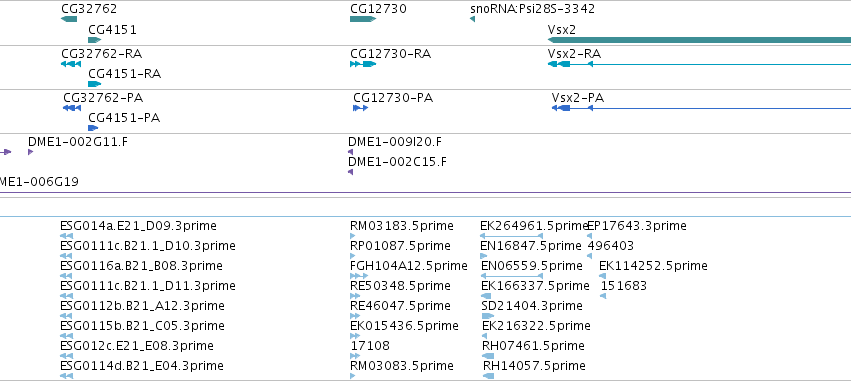Select the DME1-006G19 label
The image size is (851, 381).
39,182
